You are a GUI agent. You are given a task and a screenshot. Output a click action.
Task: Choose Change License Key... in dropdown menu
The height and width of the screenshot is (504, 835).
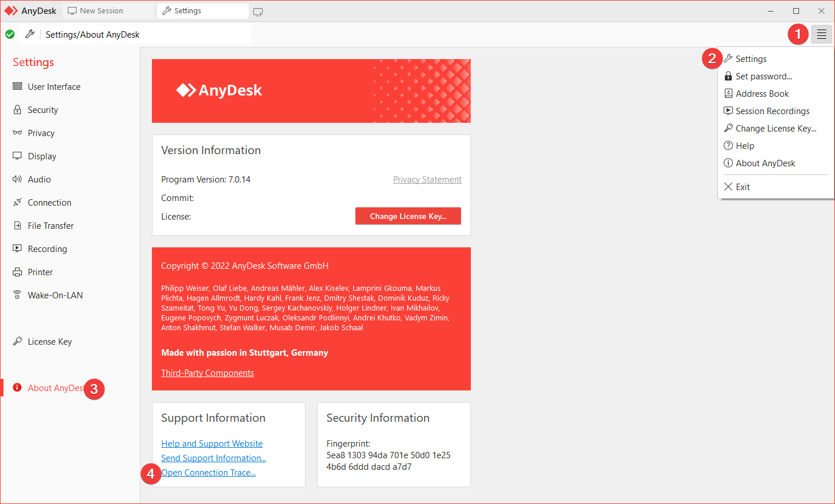776,128
